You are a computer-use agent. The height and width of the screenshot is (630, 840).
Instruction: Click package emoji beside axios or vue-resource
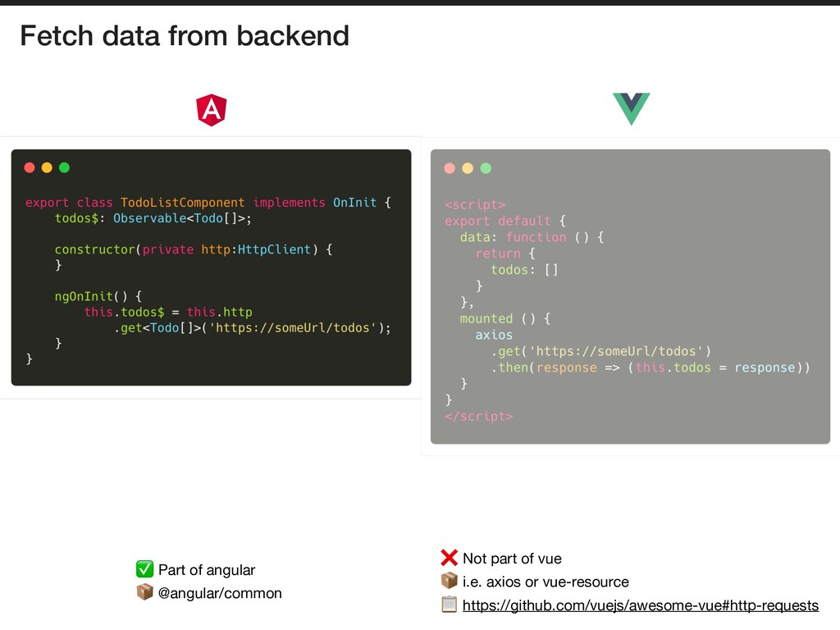point(449,581)
